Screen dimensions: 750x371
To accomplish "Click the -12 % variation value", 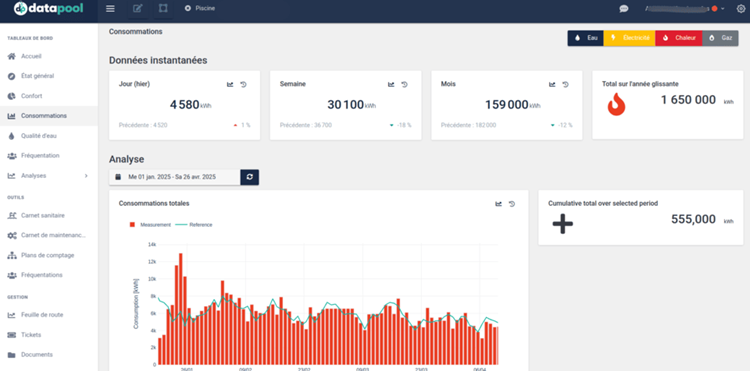I will point(565,125).
